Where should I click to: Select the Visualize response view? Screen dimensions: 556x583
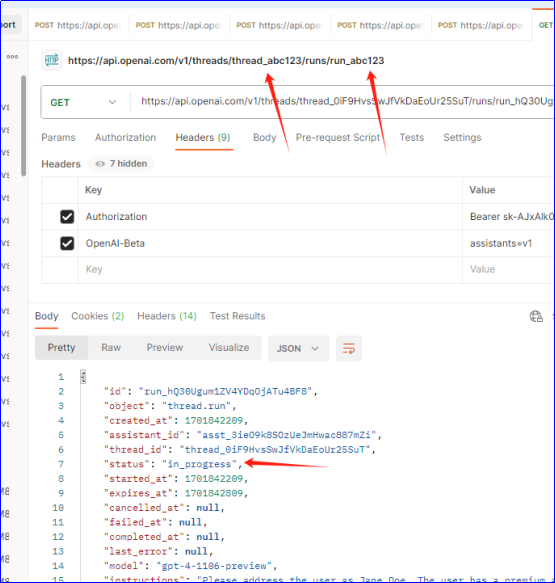click(229, 348)
